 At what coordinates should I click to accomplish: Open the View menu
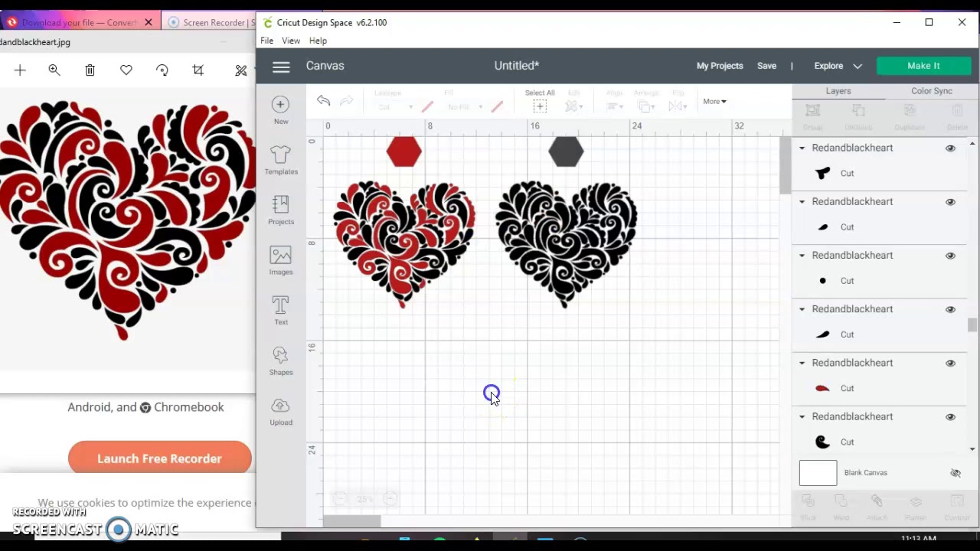coord(291,41)
